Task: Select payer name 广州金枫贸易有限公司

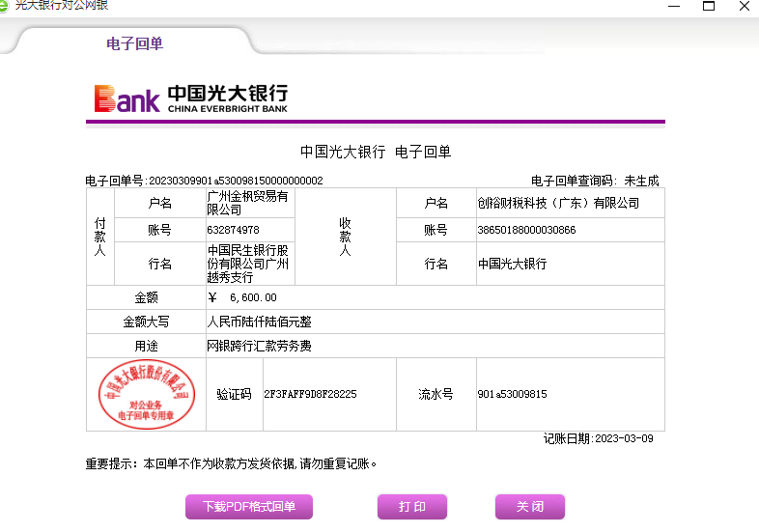Action: click(247, 203)
